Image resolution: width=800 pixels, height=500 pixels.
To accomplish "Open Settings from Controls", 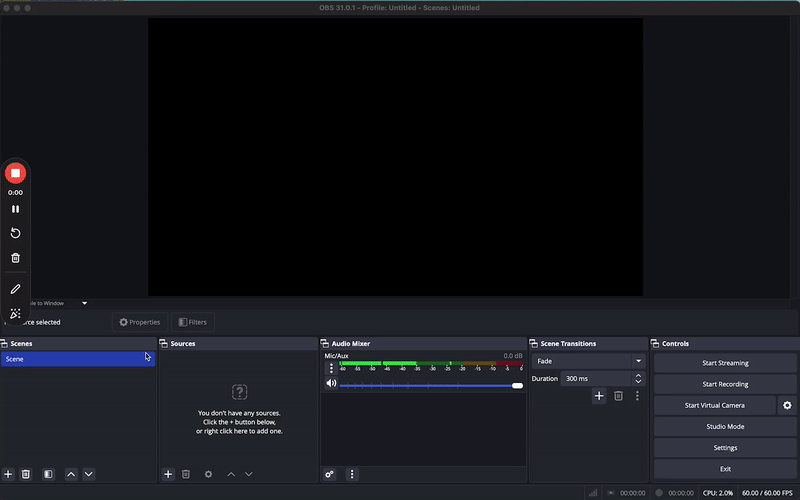I will [725, 447].
